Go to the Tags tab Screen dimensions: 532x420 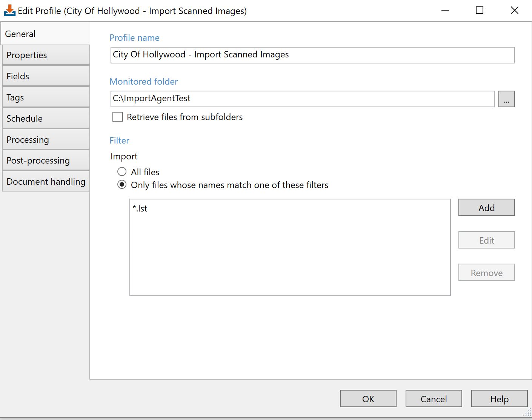[46, 97]
